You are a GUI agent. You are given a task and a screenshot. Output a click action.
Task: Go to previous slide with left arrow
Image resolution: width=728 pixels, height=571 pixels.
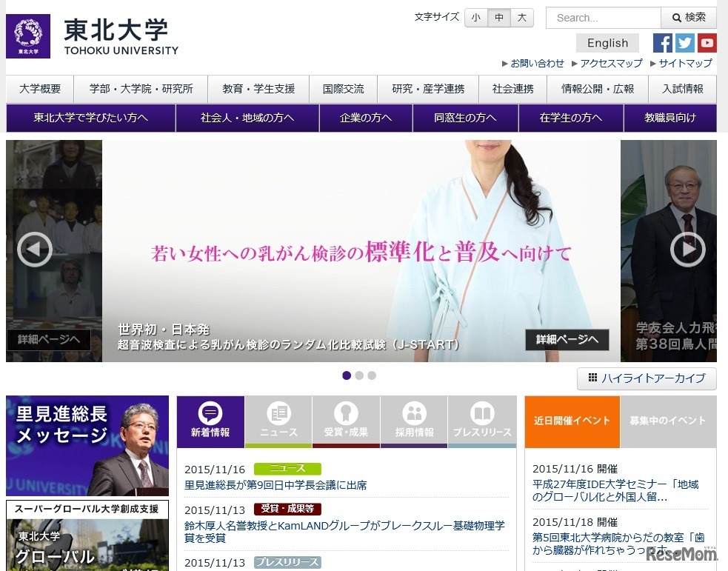35,250
